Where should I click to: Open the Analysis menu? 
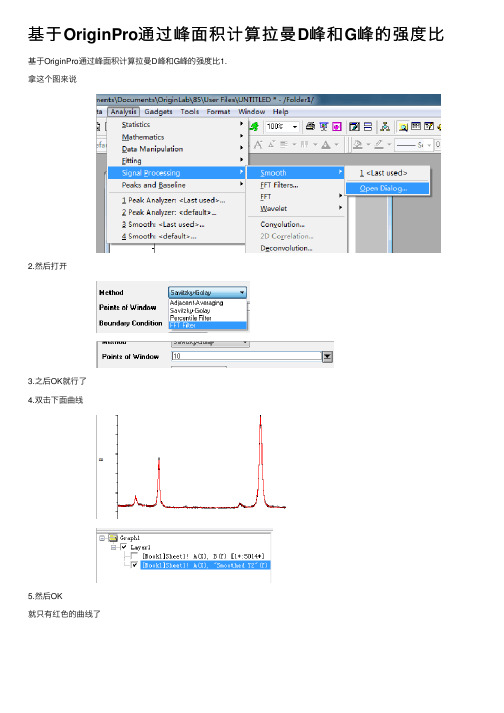click(123, 111)
